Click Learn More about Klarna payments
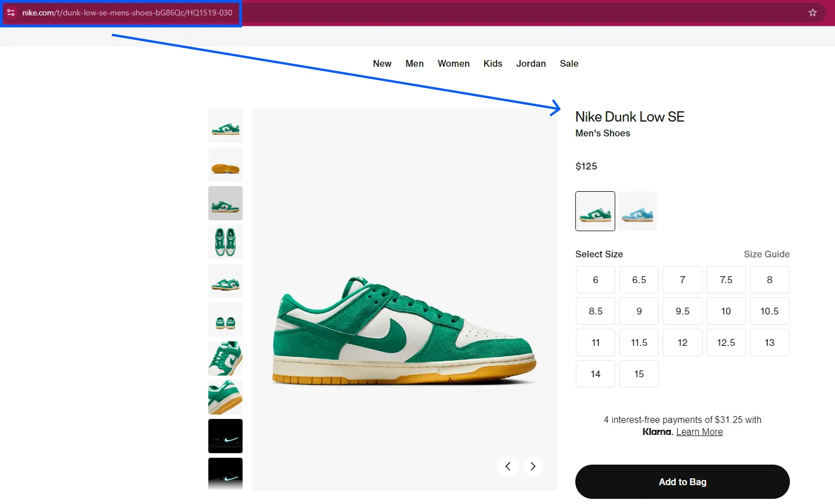Viewport: 835px width, 504px height. tap(699, 432)
